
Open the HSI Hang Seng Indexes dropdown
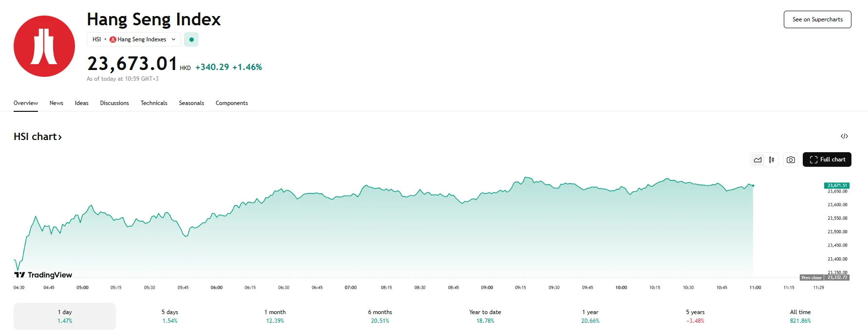[x=134, y=39]
